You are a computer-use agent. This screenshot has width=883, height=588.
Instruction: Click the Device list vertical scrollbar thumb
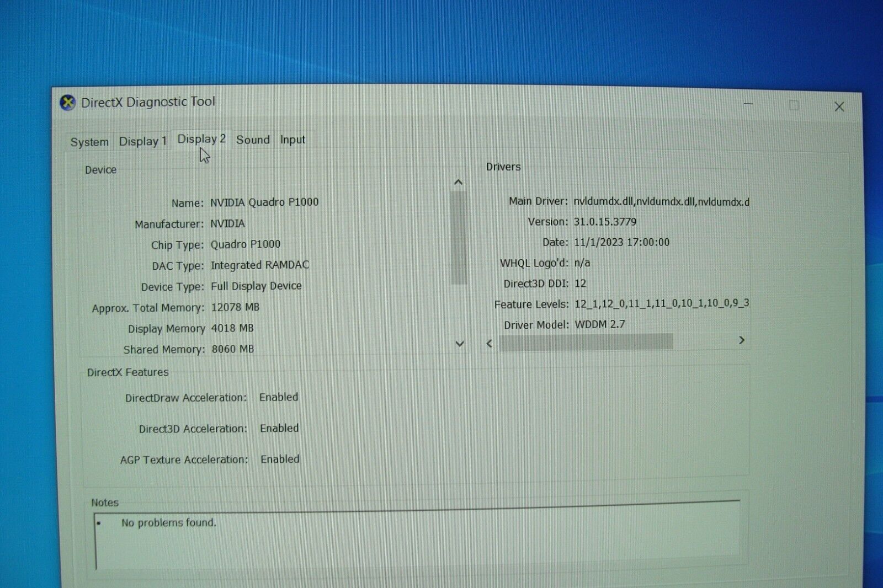click(x=459, y=238)
